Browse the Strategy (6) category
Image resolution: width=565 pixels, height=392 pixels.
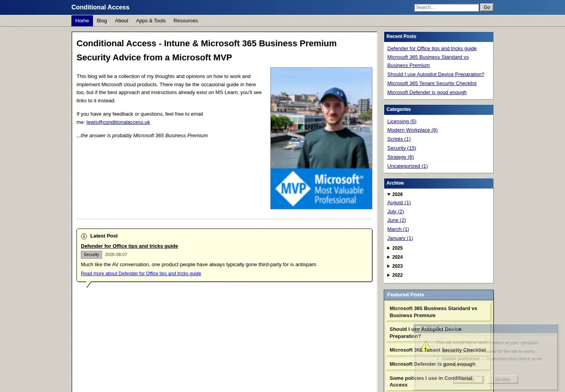pyautogui.click(x=400, y=157)
